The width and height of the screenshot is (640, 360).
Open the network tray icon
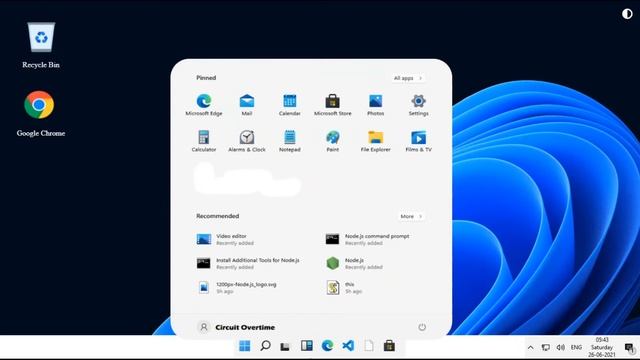click(546, 347)
